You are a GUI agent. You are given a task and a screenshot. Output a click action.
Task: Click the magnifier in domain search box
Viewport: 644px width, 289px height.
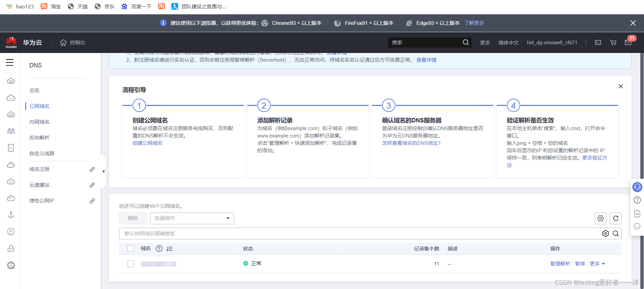[616, 234]
